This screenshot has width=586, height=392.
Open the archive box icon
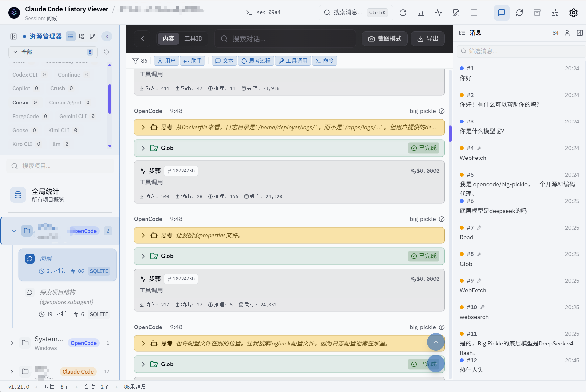pos(537,13)
